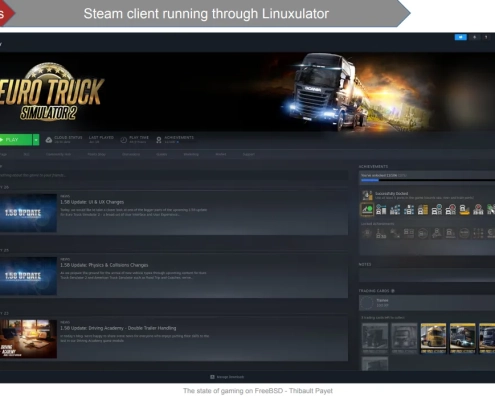Viewport: 495px width, 400px height.
Task: Open the Community Hub tab
Action: (x=58, y=154)
